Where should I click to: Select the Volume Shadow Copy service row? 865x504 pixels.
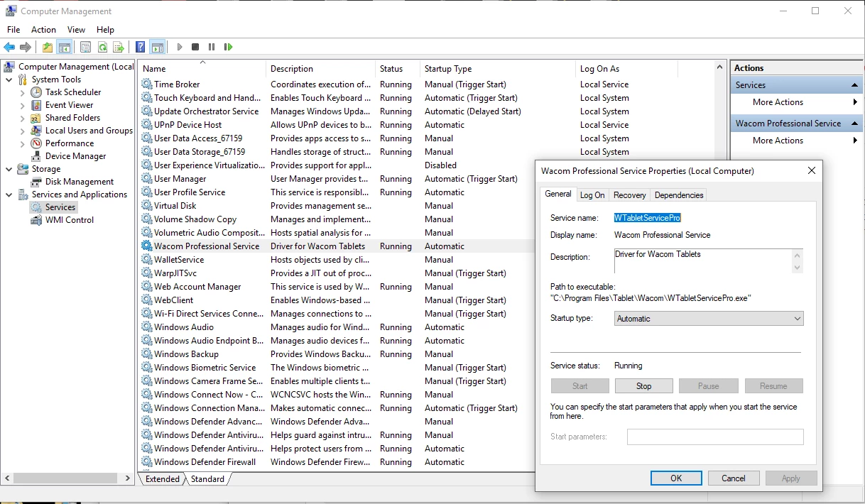(337, 219)
